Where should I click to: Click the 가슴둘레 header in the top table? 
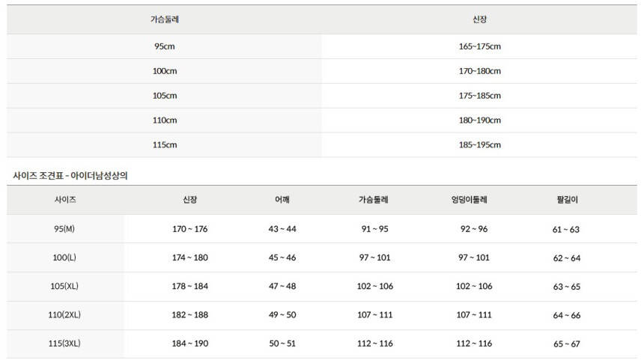tap(165, 19)
